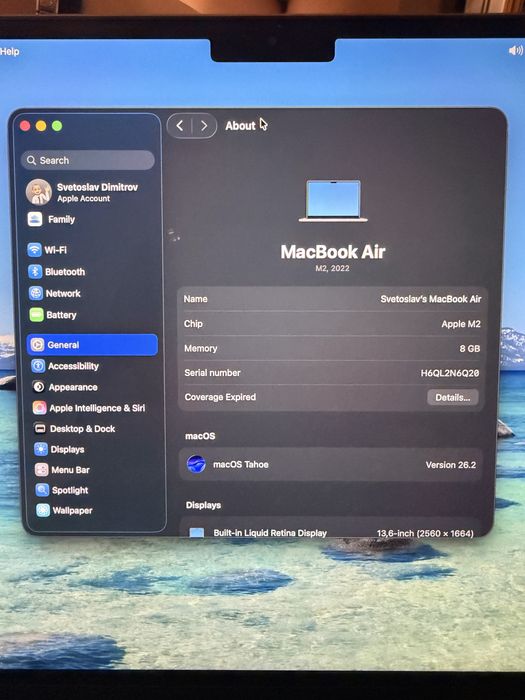525x700 pixels.
Task: Click the green zoom window button
Action: (x=57, y=126)
